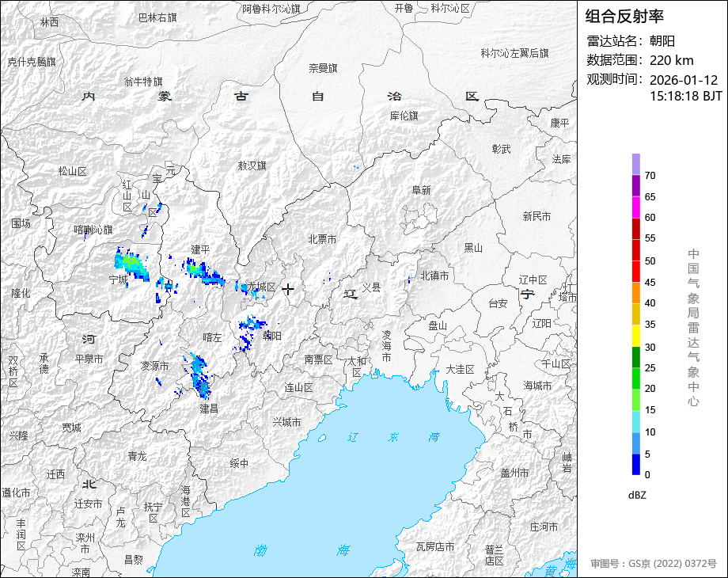The image size is (728, 578).
Task: Click the radar echo band below 建平
Action: tap(203, 272)
